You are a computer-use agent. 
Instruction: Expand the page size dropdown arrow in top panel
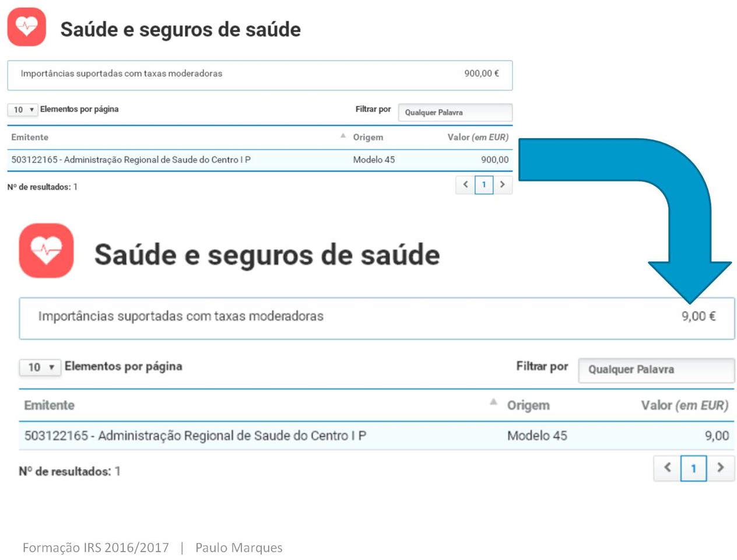31,110
